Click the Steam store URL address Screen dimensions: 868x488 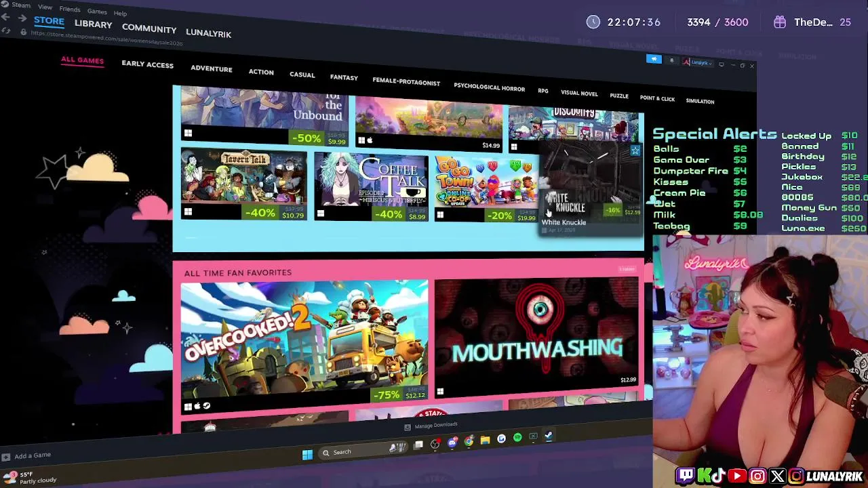click(106, 39)
